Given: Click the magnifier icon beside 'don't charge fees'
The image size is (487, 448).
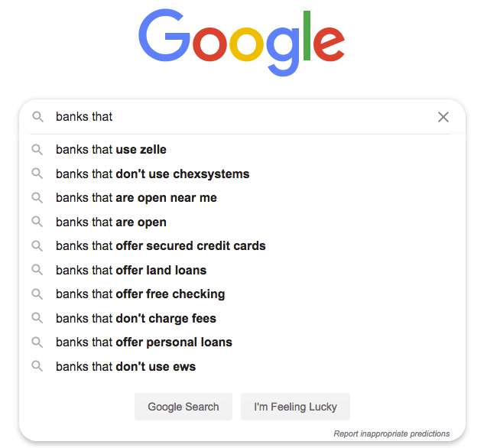Looking at the screenshot, I should pos(37,318).
